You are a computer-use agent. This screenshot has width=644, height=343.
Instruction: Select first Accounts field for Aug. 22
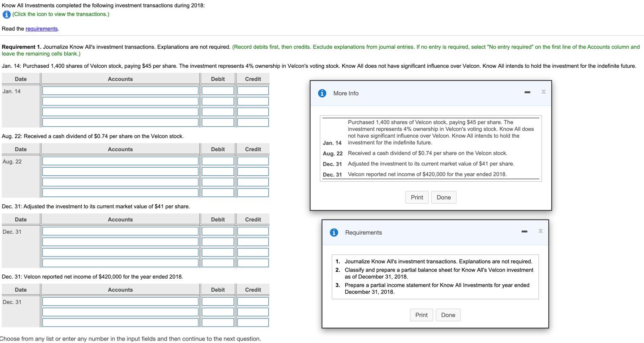[x=120, y=161]
